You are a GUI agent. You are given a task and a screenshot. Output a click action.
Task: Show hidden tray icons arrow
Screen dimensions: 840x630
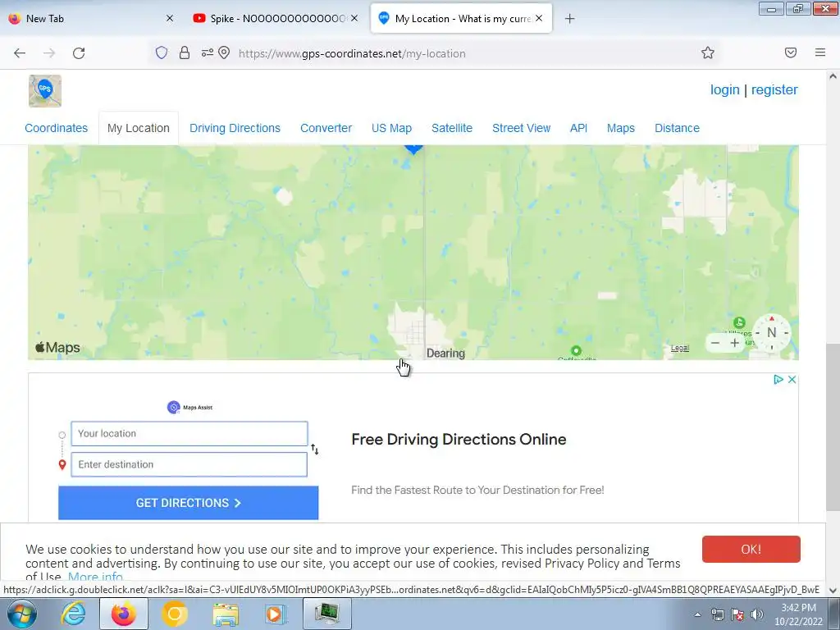[x=697, y=614]
